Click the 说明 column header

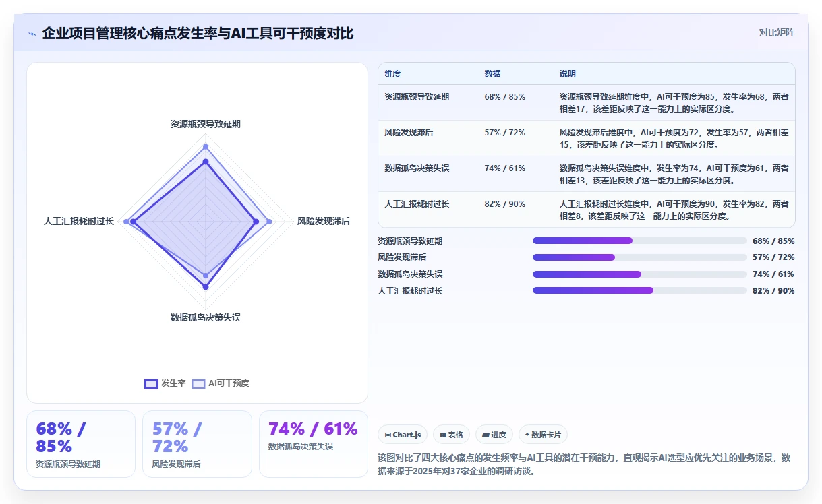(x=567, y=74)
